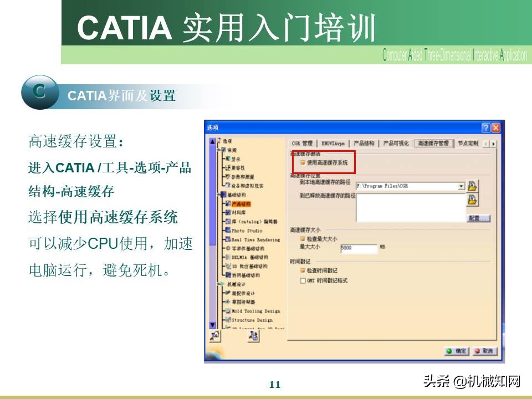Click the dialog help question-mark icon
Image resolution: width=532 pixels, height=399 pixels.
click(486, 127)
